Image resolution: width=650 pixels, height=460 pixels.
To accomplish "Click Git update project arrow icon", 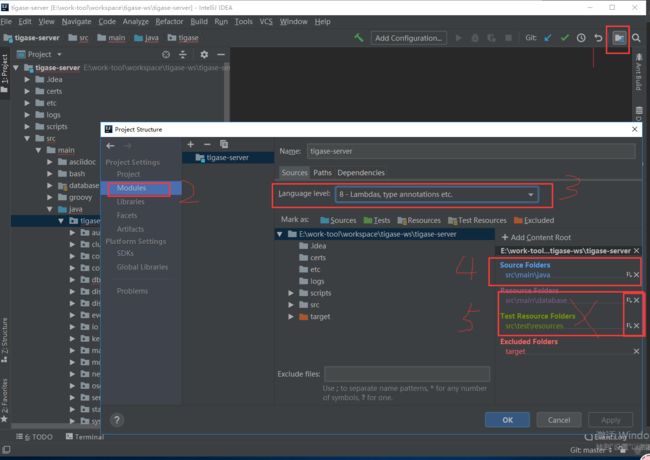I will tap(548, 38).
